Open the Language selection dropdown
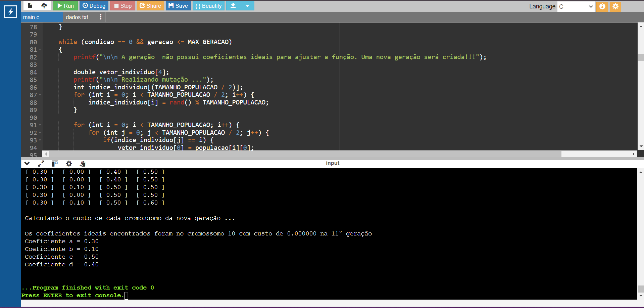Viewport: 644px width, 308px height. coord(576,6)
